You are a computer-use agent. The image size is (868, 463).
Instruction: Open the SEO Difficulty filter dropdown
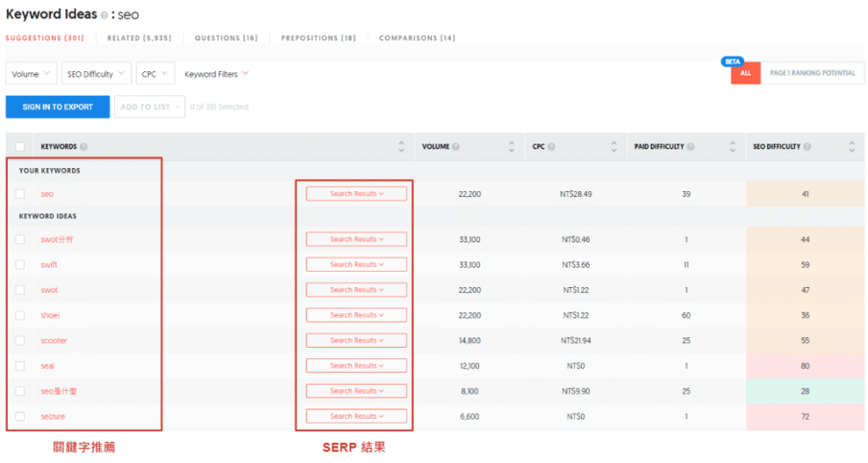pyautogui.click(x=96, y=74)
